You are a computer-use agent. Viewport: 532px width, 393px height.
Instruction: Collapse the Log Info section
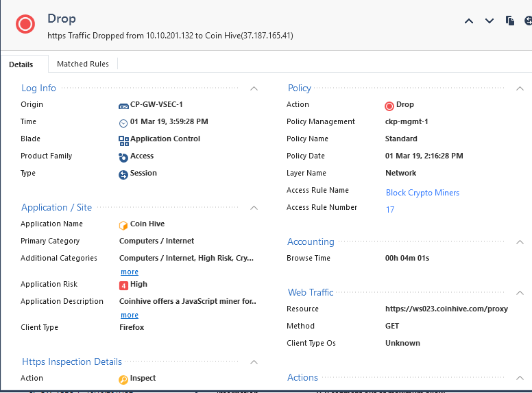tap(254, 88)
